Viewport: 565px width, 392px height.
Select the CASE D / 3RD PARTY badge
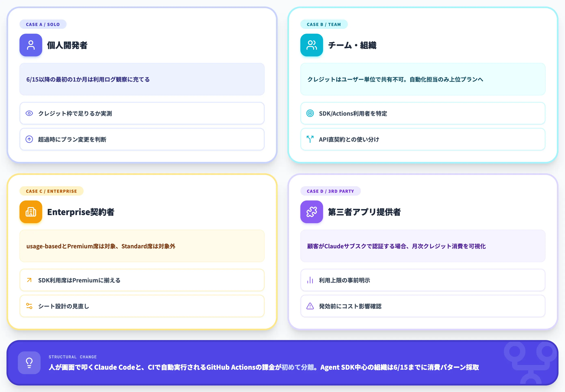point(330,191)
